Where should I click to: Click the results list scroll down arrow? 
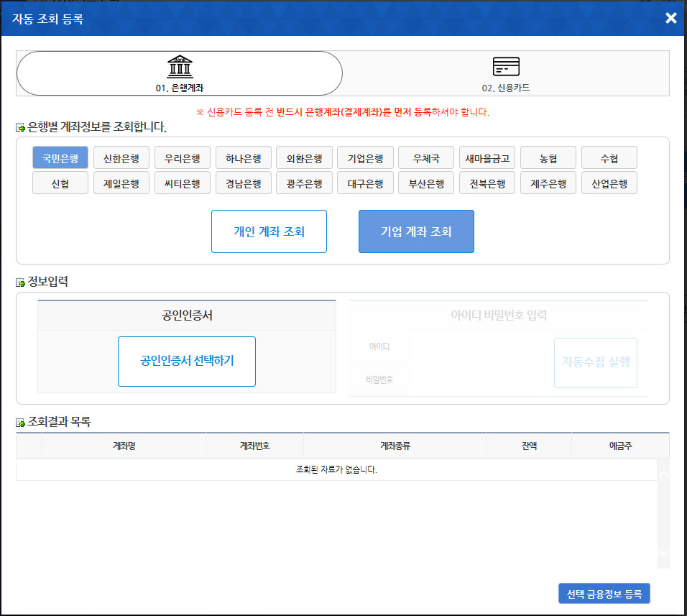click(664, 553)
